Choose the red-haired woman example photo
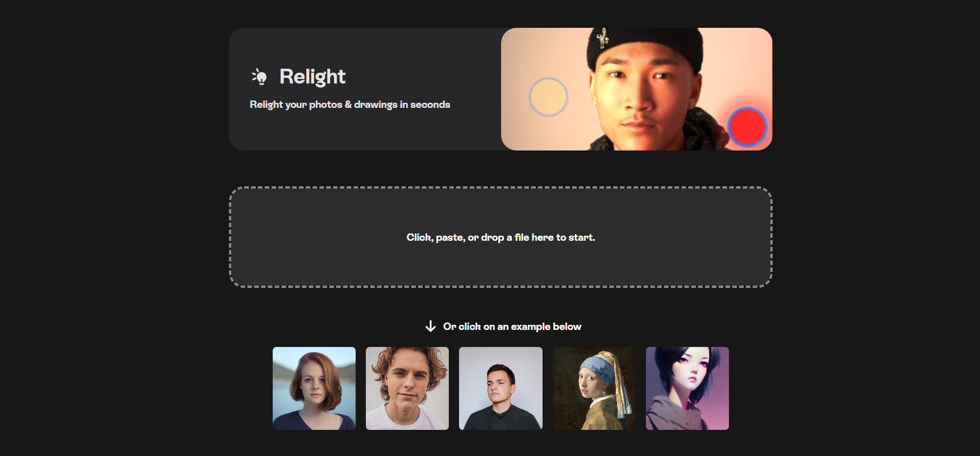This screenshot has width=980, height=456. tap(314, 388)
